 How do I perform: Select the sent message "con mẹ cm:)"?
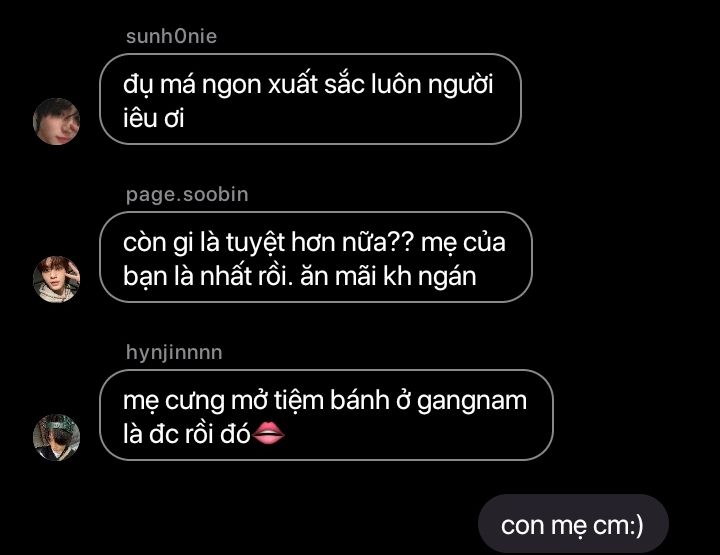[573, 524]
